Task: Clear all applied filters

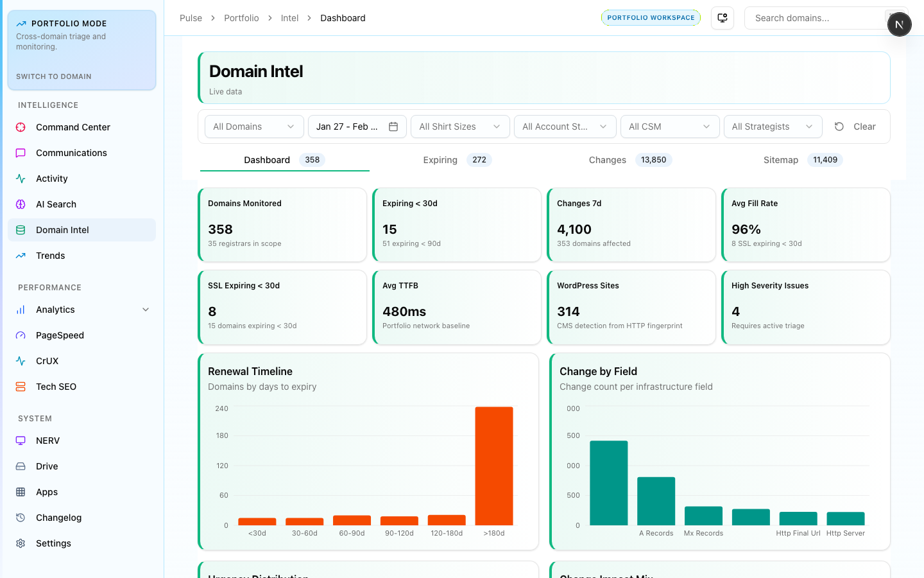Action: click(x=856, y=127)
